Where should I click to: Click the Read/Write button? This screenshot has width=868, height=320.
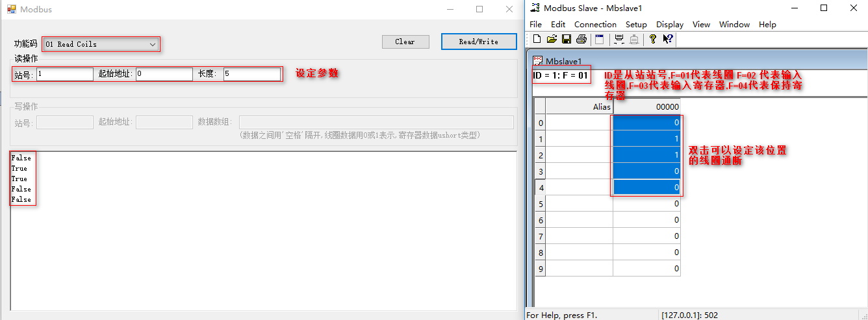[x=479, y=42]
